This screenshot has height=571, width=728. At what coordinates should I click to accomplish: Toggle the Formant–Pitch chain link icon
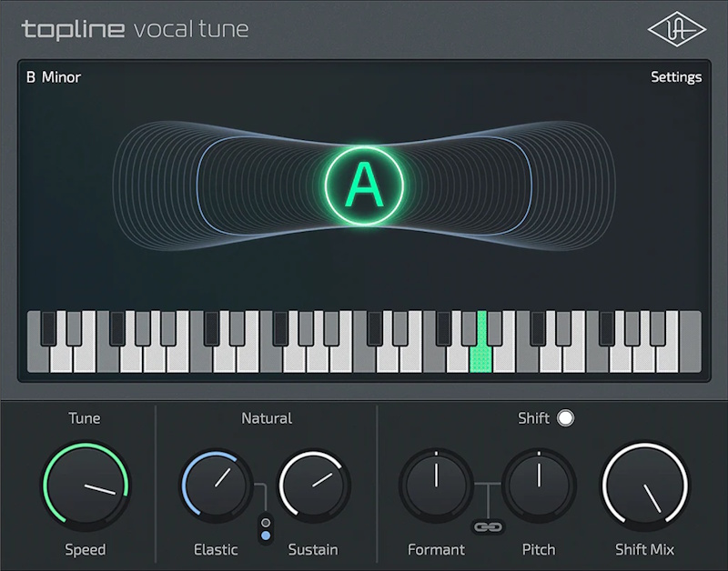pyautogui.click(x=488, y=527)
